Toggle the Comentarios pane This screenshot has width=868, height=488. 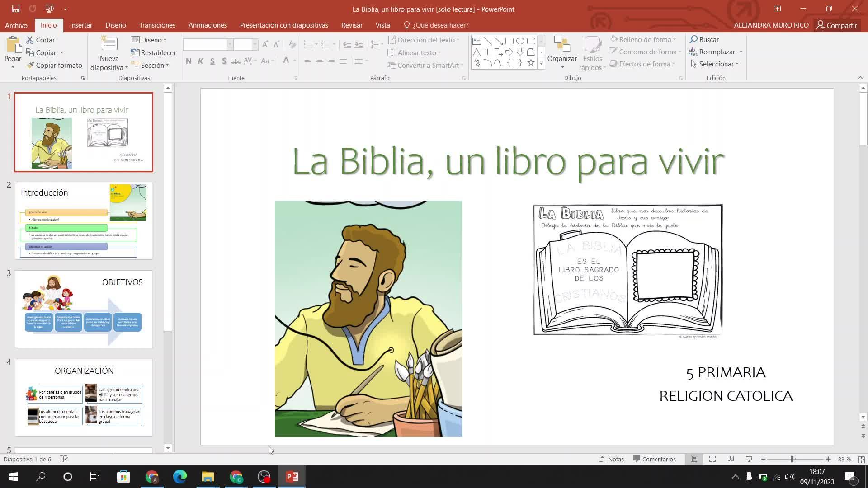(654, 459)
